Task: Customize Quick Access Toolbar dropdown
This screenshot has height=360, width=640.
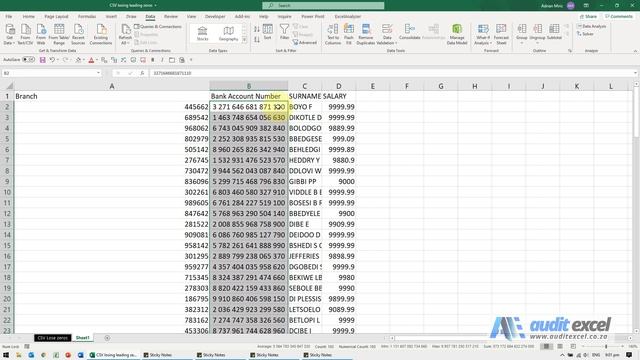Action: tap(191, 60)
